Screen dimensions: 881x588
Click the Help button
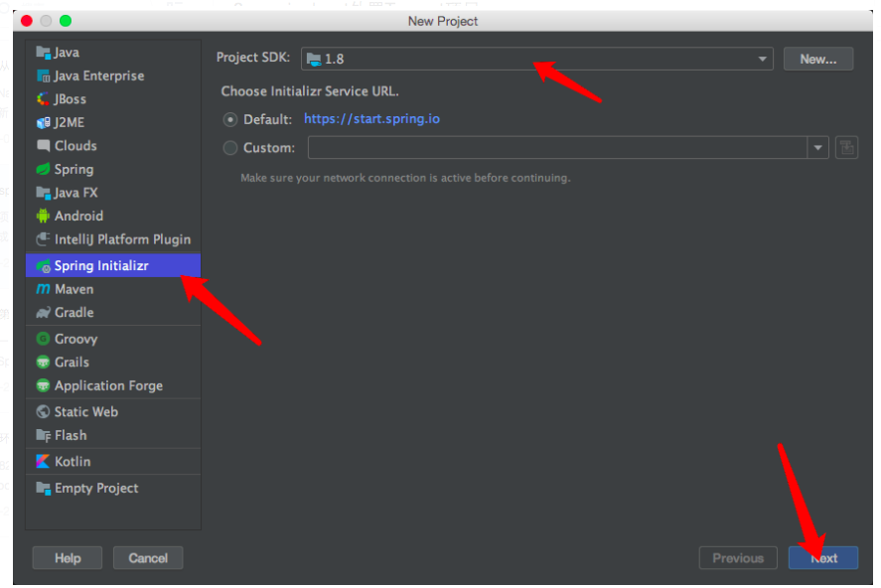(68, 558)
